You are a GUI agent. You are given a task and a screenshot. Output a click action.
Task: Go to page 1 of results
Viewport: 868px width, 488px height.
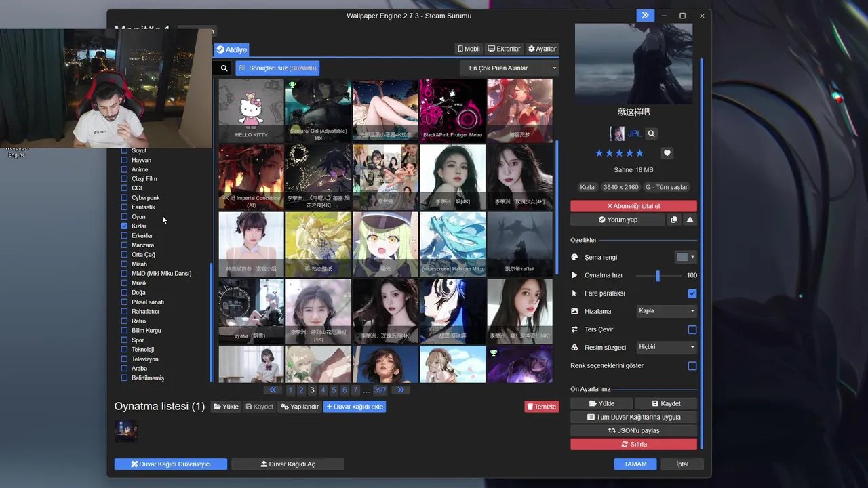290,390
